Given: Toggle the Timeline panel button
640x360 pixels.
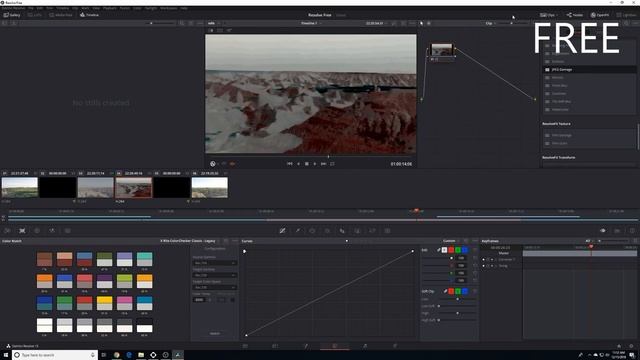Looking at the screenshot, I should (89, 15).
